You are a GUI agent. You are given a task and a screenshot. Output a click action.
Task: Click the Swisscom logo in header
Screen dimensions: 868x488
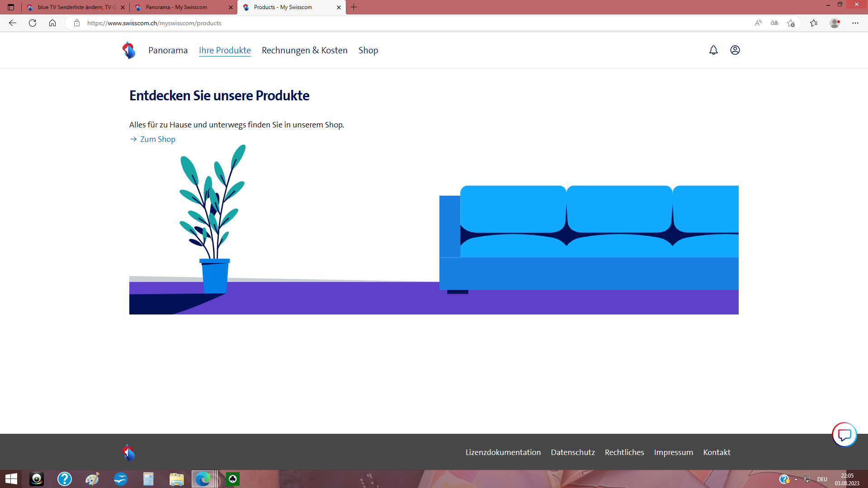(129, 50)
